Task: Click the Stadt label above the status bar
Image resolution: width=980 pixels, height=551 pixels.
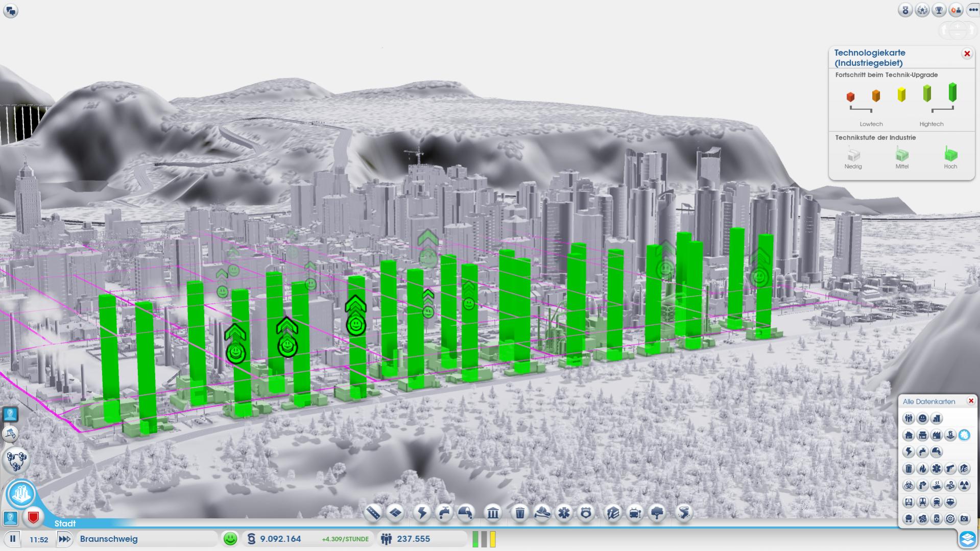Action: 65,523
